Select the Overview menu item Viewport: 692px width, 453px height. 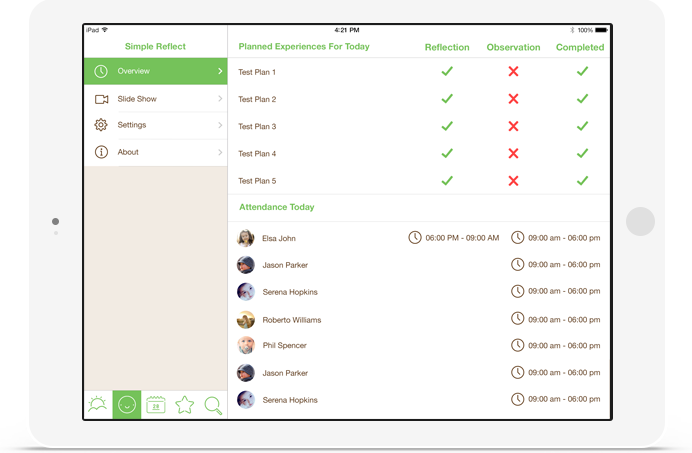(x=155, y=71)
